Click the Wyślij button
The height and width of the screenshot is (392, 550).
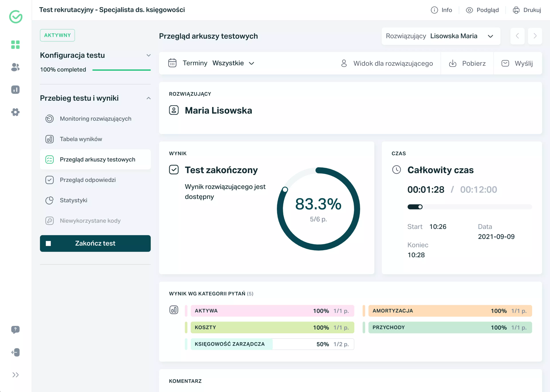tap(518, 63)
